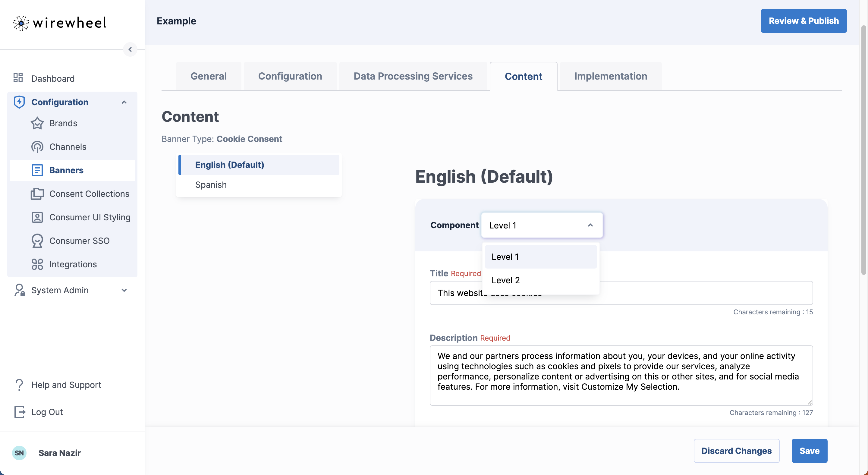The height and width of the screenshot is (475, 868).
Task: Open Channels via its broadcast icon
Action: click(x=37, y=147)
